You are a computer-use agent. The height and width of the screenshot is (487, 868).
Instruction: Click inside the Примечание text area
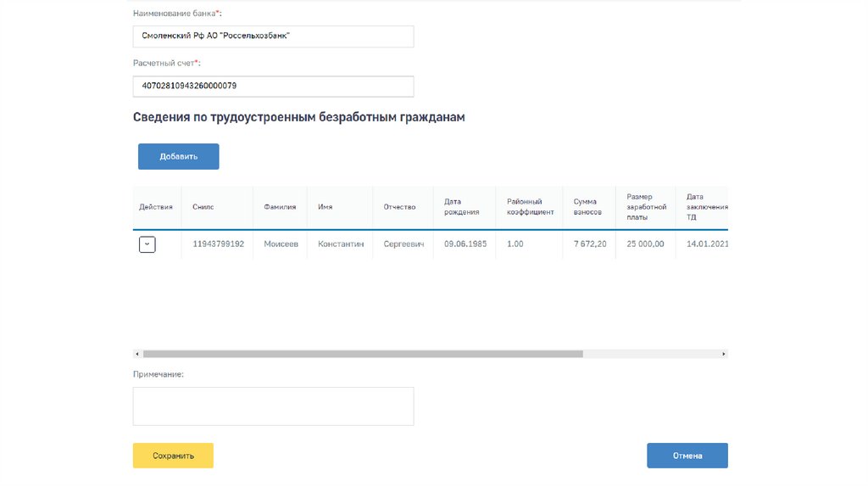point(273,406)
